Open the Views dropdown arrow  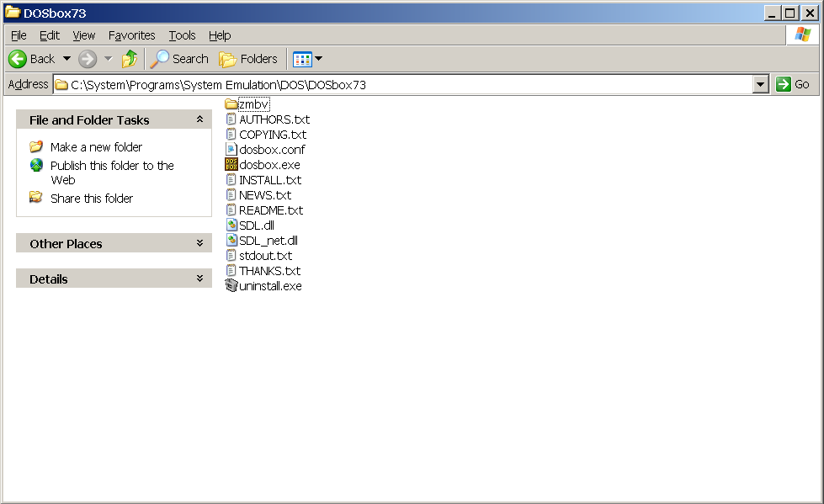click(x=318, y=59)
